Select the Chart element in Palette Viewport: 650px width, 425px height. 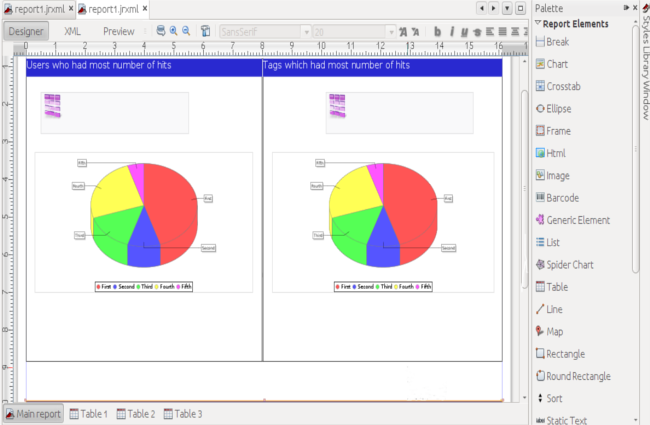click(x=558, y=63)
